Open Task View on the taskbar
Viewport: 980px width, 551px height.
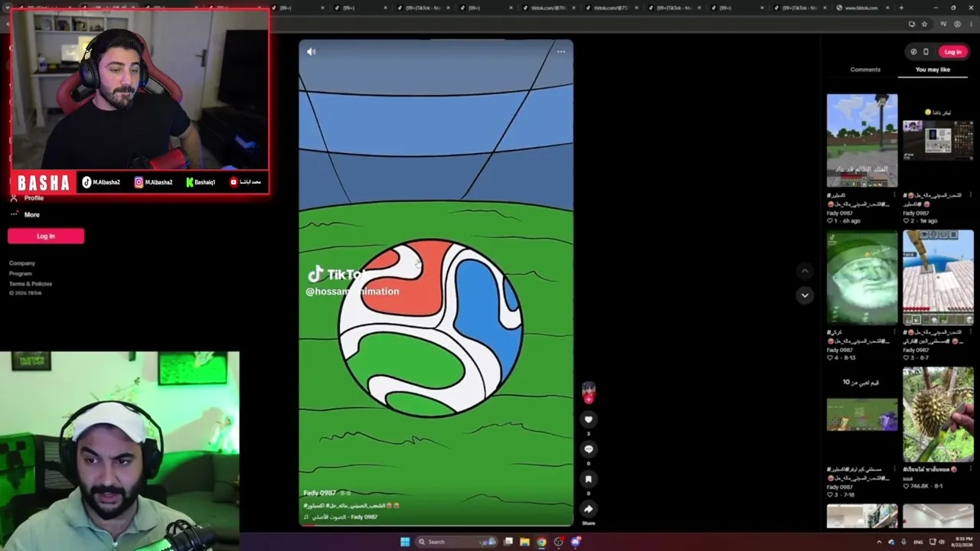(x=508, y=542)
